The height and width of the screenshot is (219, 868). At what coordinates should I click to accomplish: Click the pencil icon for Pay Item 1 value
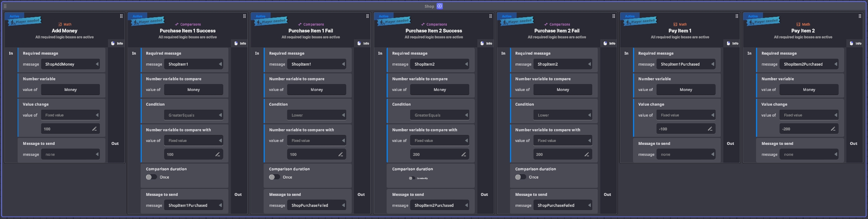click(x=710, y=129)
